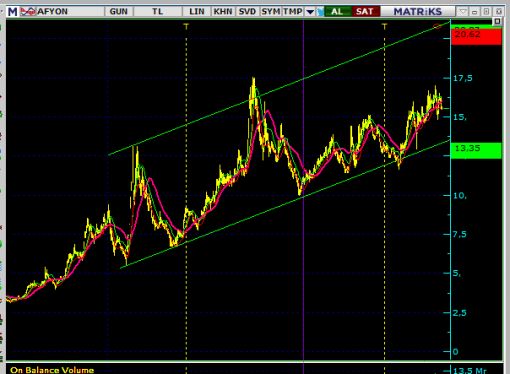Click the red SAT sell button
The image size is (510, 374).
(x=365, y=12)
